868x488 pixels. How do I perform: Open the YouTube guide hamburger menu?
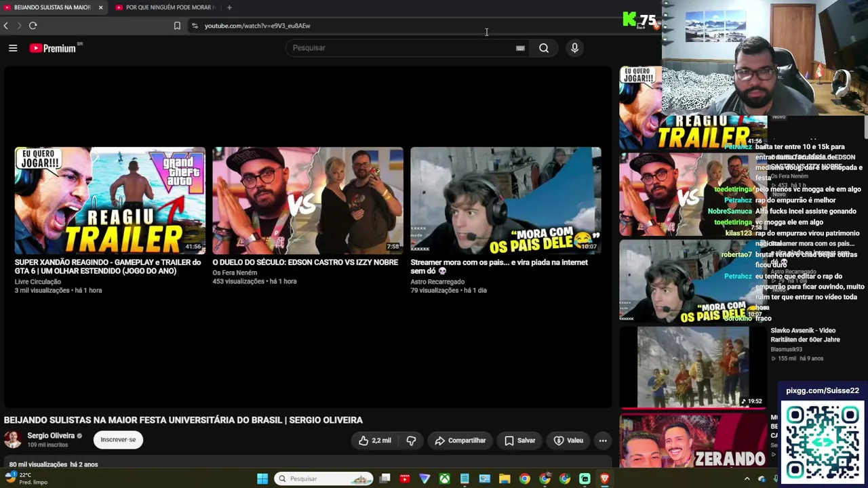coord(13,48)
